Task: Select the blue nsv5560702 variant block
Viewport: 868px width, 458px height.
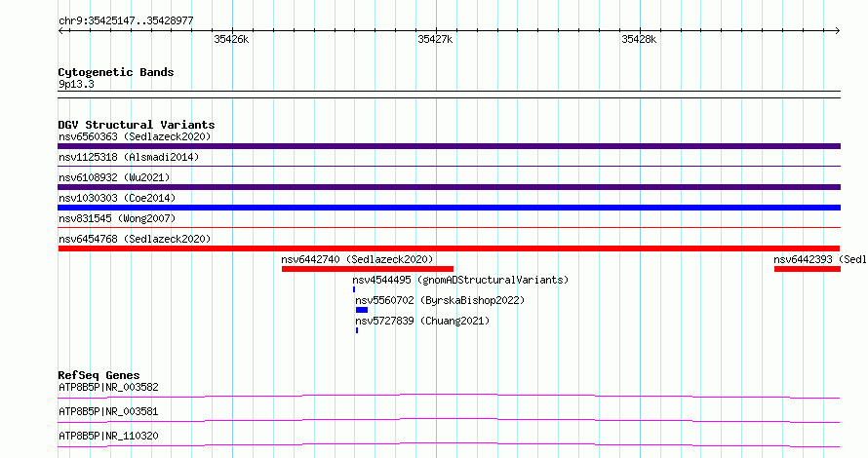Action: coord(362,310)
